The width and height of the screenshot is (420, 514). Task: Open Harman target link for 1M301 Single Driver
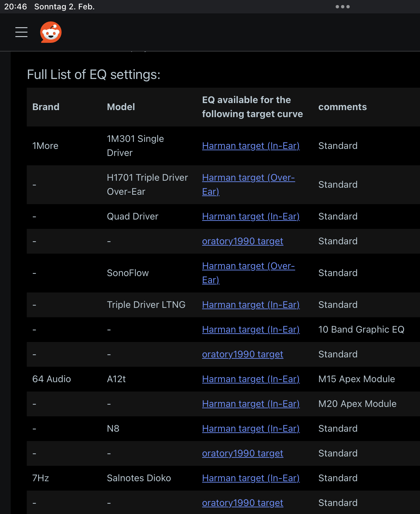251,146
